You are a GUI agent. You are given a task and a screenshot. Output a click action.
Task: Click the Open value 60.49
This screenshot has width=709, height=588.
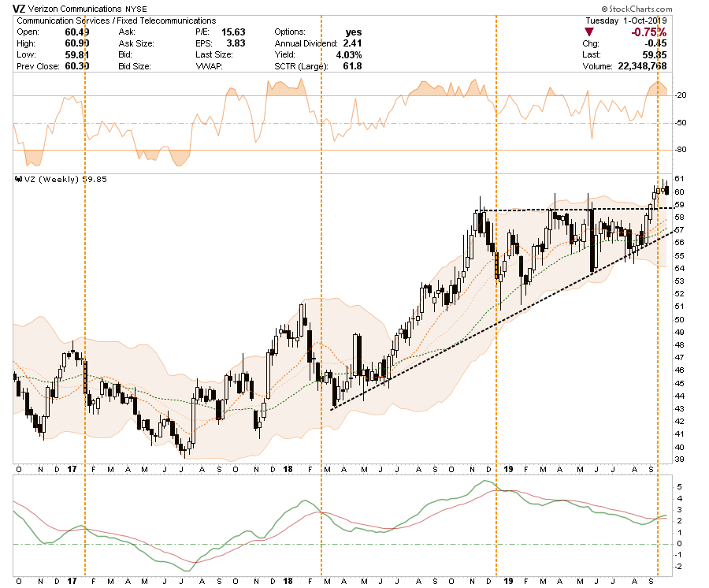pyautogui.click(x=77, y=32)
